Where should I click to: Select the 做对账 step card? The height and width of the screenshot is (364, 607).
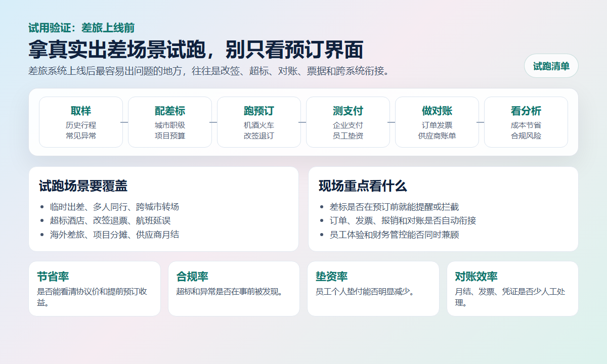[x=437, y=122]
